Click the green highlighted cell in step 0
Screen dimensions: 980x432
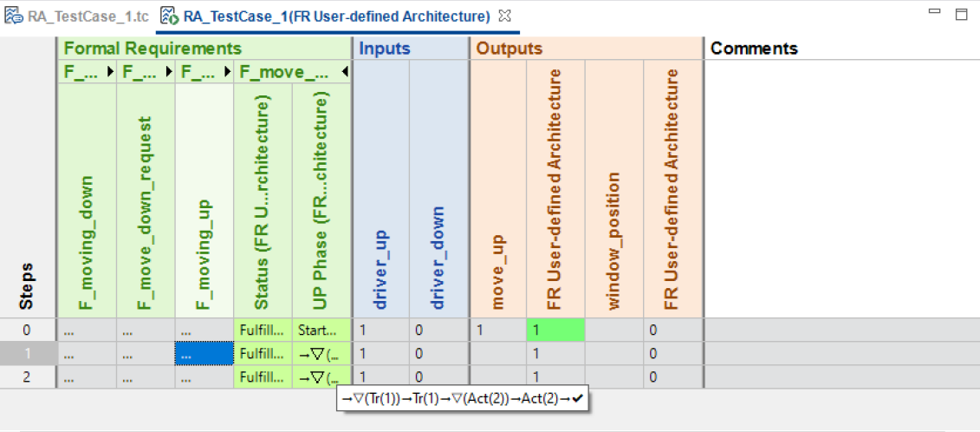pyautogui.click(x=555, y=330)
